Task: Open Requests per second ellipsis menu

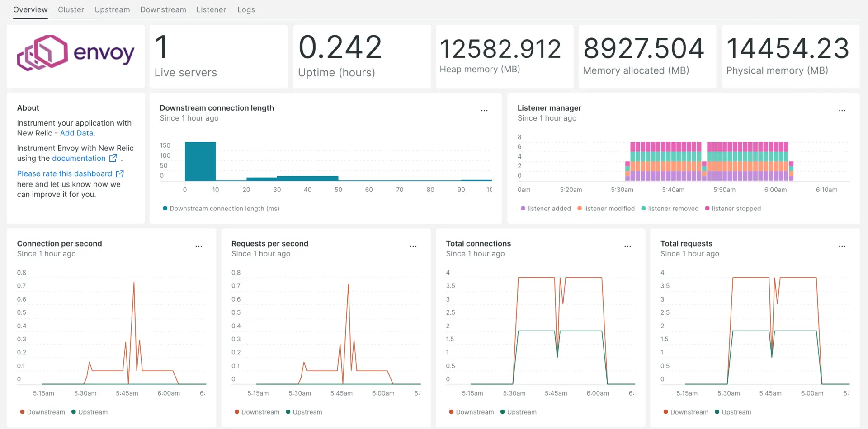Action: tap(413, 246)
